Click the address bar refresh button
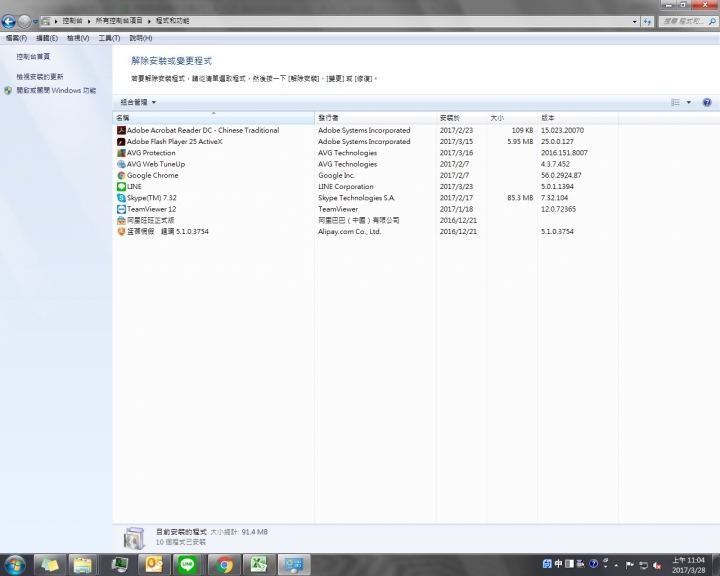 tap(647, 21)
